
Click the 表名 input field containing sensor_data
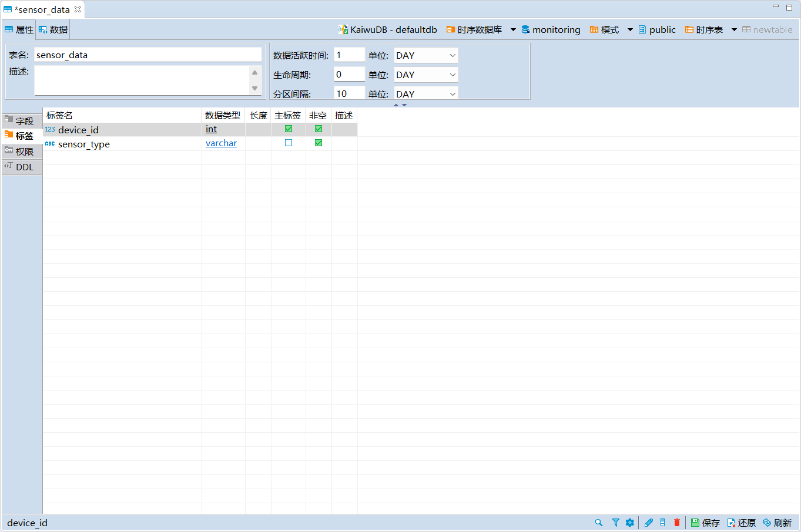(x=147, y=55)
